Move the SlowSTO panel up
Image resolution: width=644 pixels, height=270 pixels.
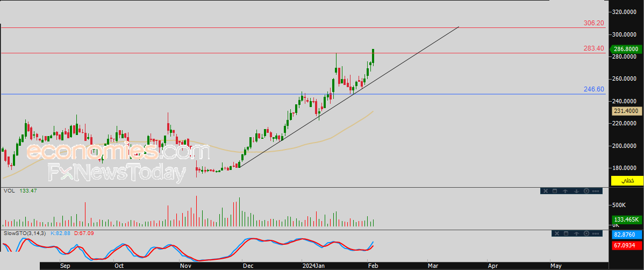pyautogui.click(x=577, y=233)
